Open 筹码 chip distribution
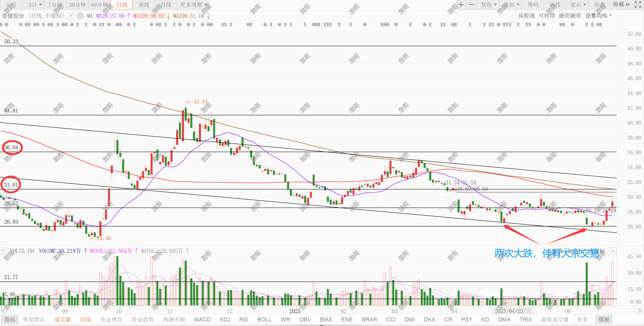The height and width of the screenshot is (326, 644). click(533, 5)
